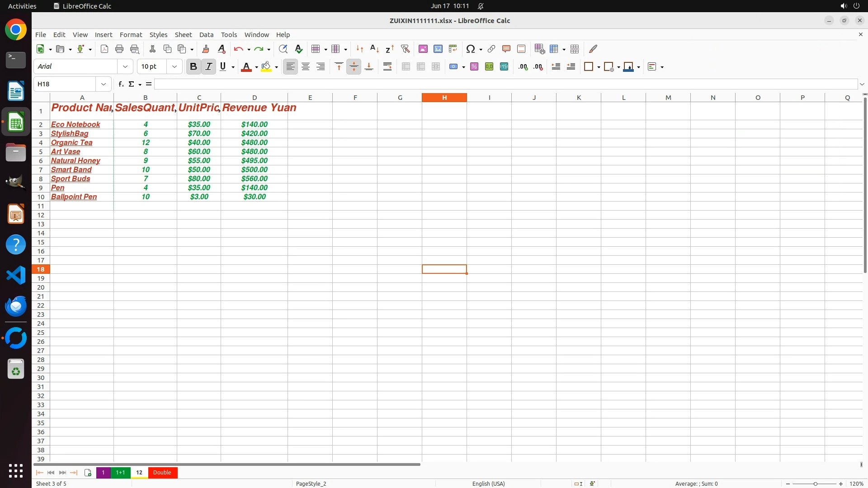Click the Eco Notebook hyperlink cell
868x488 pixels.
click(75, 124)
